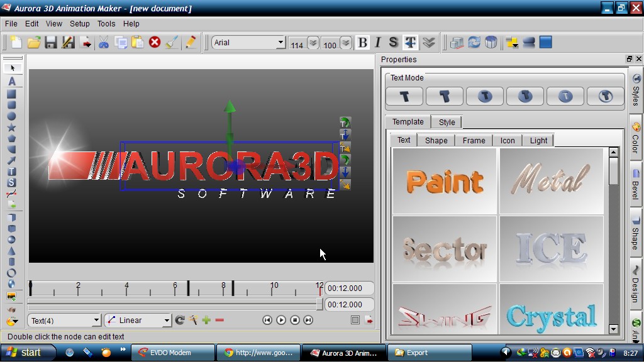Viewport: 644px width, 362px height.
Task: Expand more text options with double chevron
Action: (429, 42)
